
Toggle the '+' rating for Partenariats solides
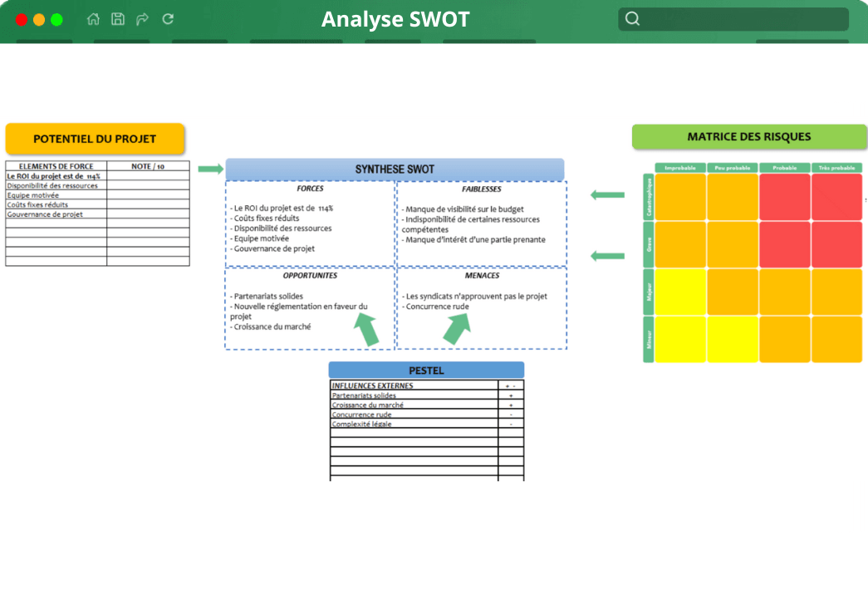[510, 396]
